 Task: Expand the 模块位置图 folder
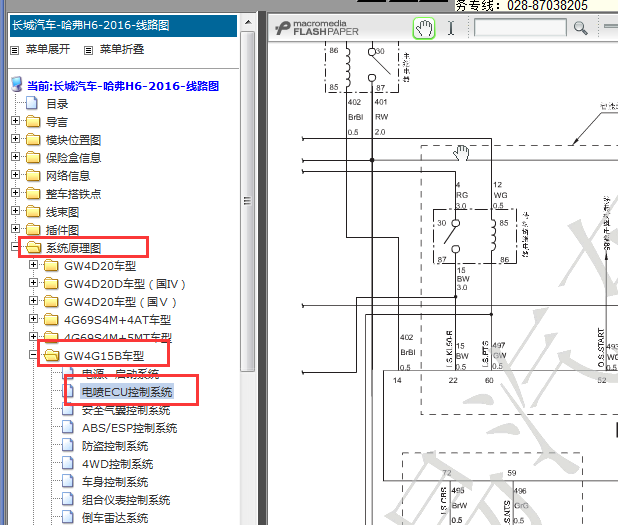point(15,139)
